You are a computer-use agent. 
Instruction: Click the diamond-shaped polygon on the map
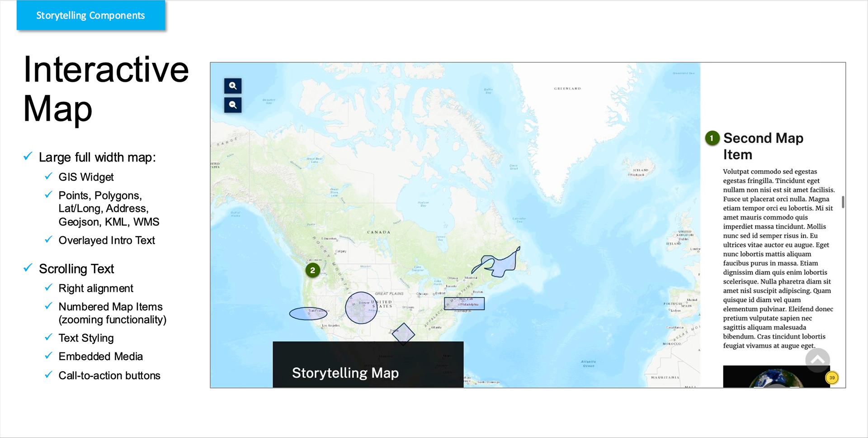coord(403,334)
